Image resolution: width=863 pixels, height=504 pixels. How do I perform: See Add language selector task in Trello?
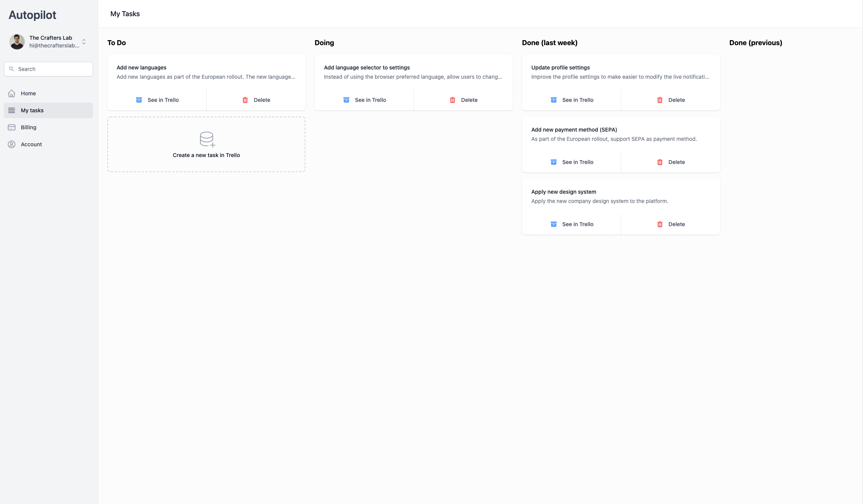(364, 100)
